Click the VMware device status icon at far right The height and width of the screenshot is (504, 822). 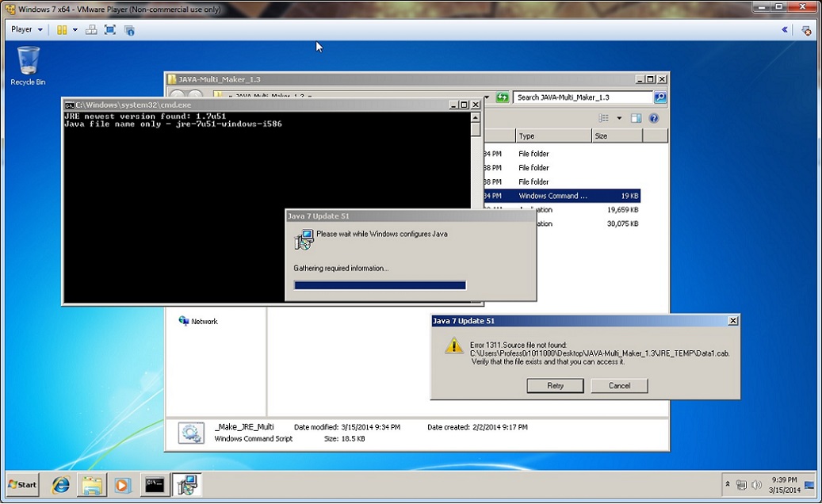pyautogui.click(x=806, y=30)
